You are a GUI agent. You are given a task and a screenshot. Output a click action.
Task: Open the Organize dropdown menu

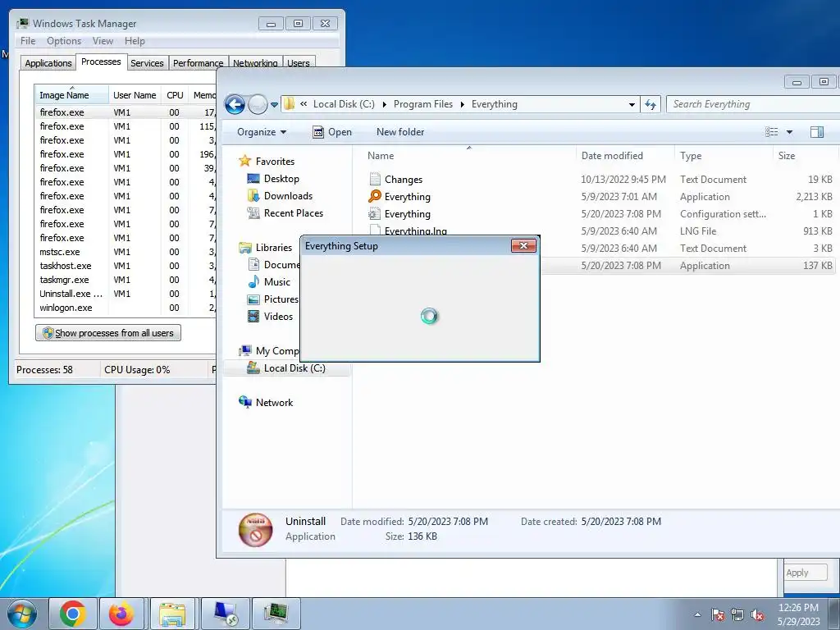point(262,132)
